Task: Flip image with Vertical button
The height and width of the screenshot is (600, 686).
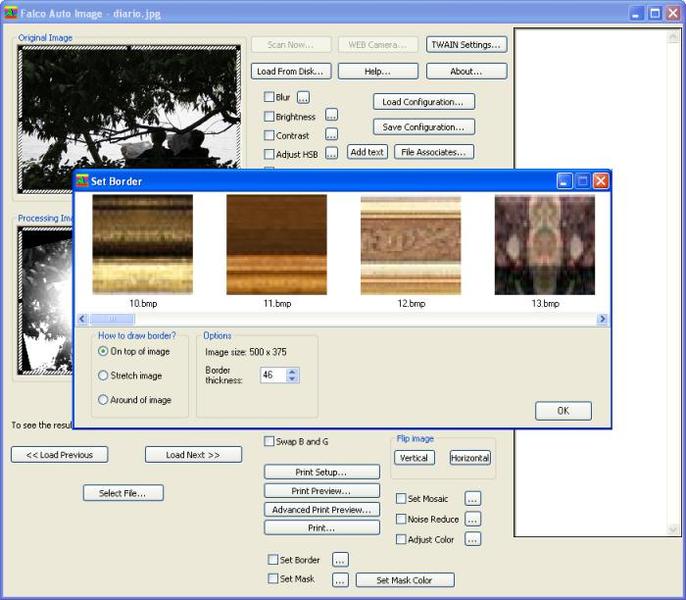Action: 413,458
